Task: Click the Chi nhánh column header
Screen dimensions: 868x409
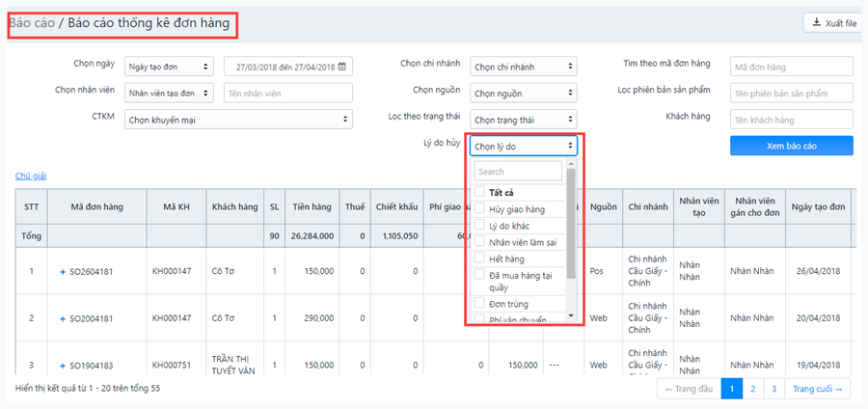Action: point(648,207)
